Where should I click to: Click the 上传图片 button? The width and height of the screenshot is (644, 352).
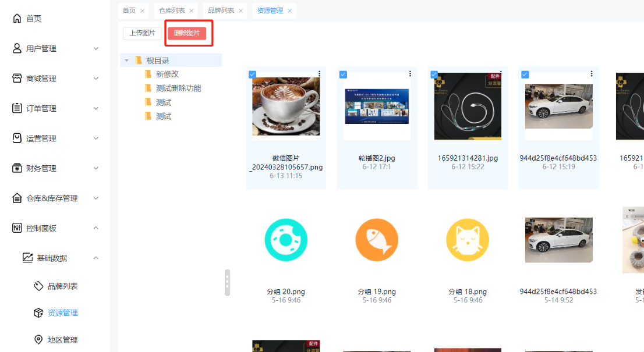click(142, 33)
